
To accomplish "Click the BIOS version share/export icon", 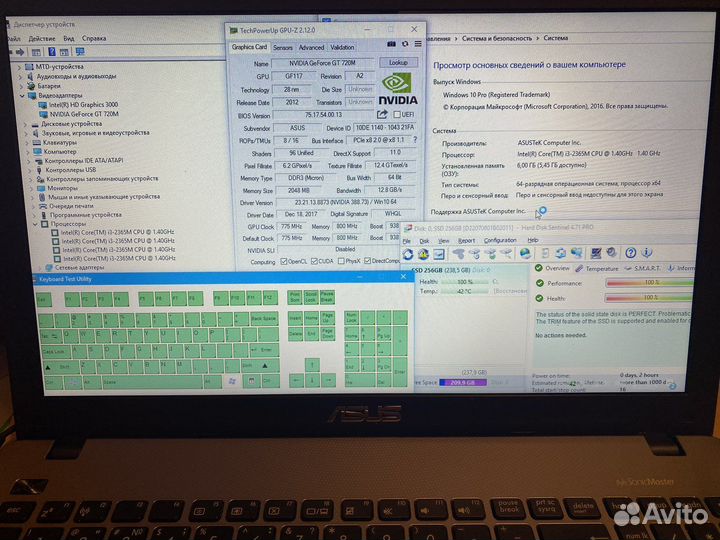I will point(384,115).
